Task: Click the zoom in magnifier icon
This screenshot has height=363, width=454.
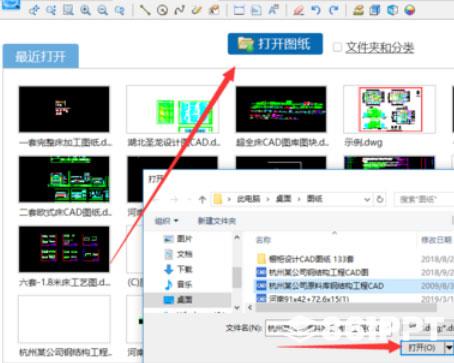Action: [x=85, y=10]
